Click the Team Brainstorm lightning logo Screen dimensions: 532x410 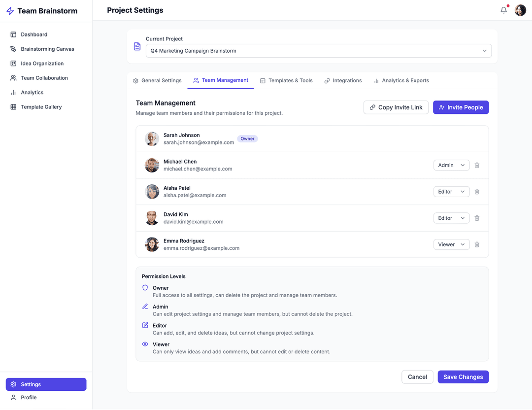[10, 11]
